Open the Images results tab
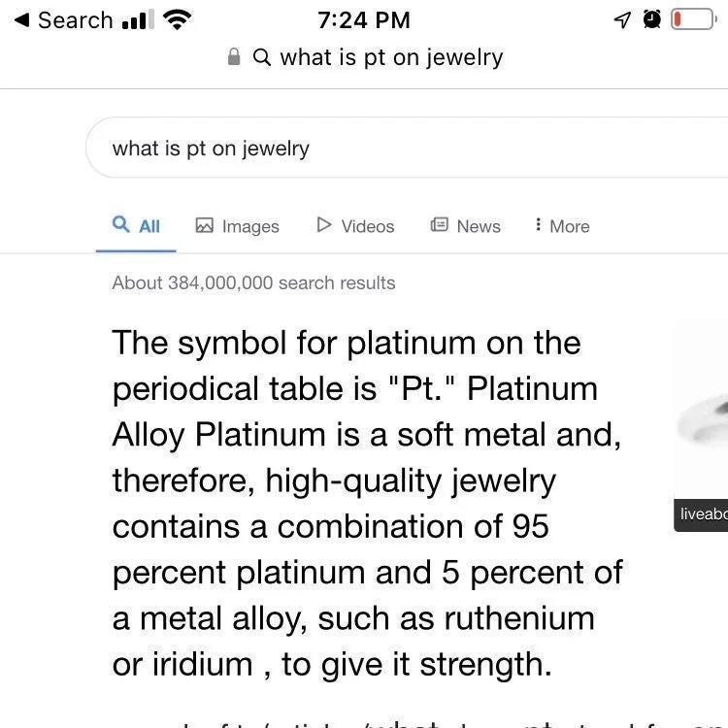This screenshot has height=728, width=728. (237, 226)
